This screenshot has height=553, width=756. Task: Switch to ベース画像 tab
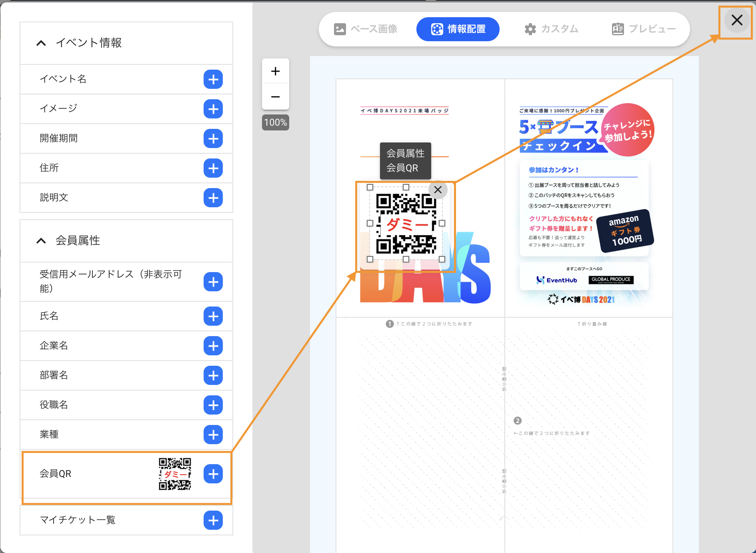[x=366, y=29]
